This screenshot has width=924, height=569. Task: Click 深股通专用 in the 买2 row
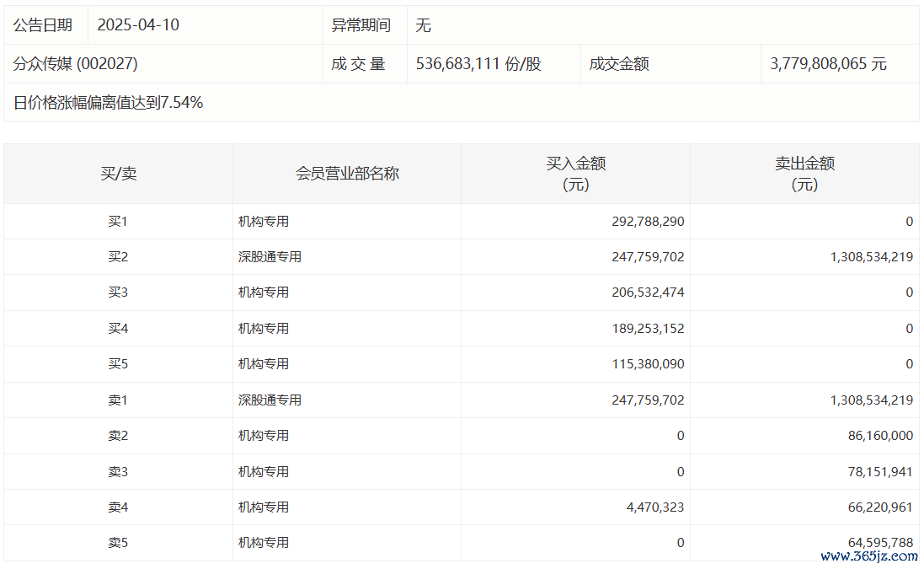(270, 256)
